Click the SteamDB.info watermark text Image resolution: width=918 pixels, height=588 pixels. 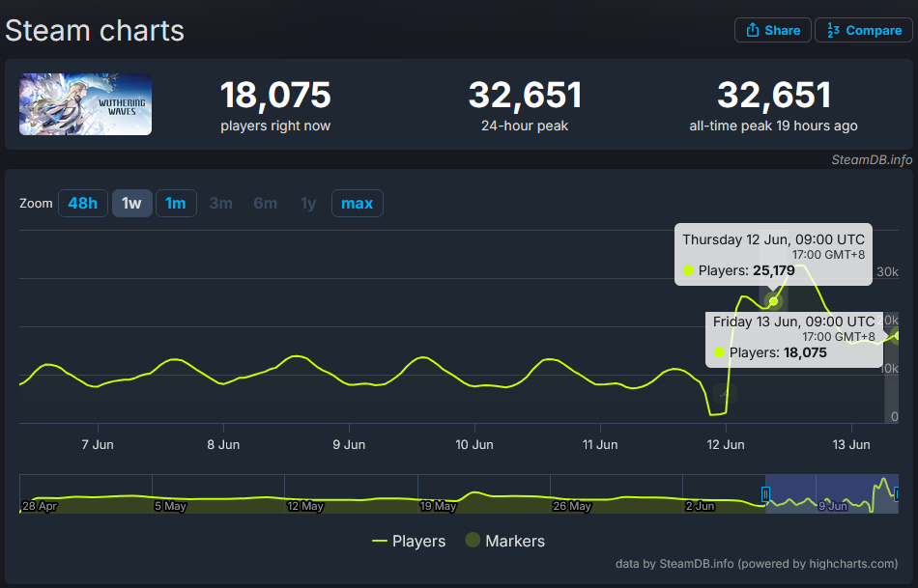coord(872,159)
